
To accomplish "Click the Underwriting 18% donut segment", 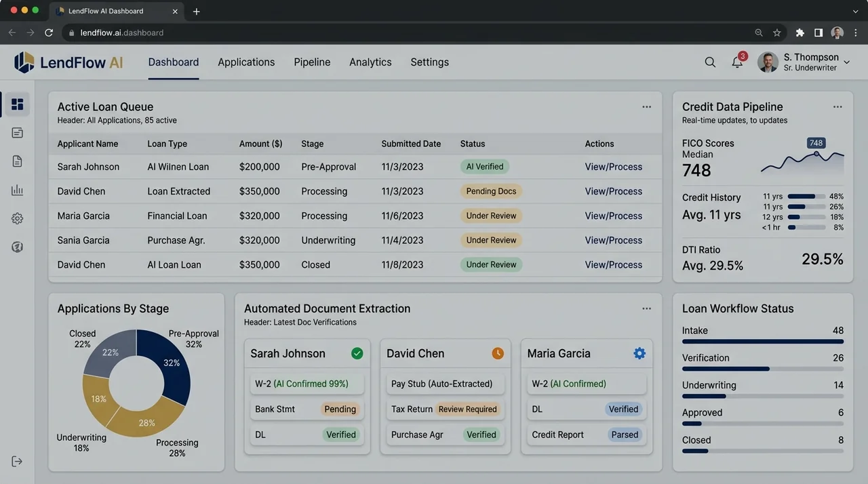I will click(x=98, y=399).
